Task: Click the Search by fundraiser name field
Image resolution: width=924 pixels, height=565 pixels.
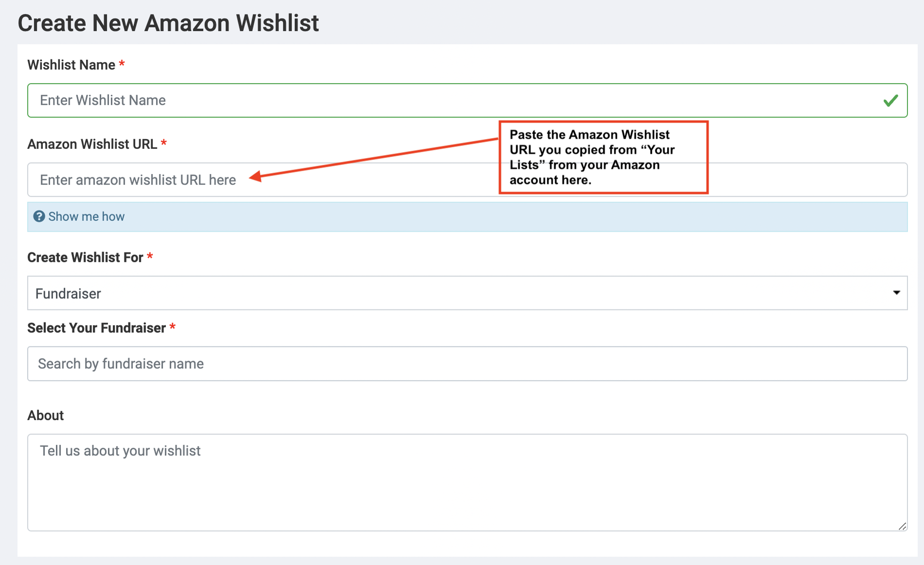Action: pos(467,364)
